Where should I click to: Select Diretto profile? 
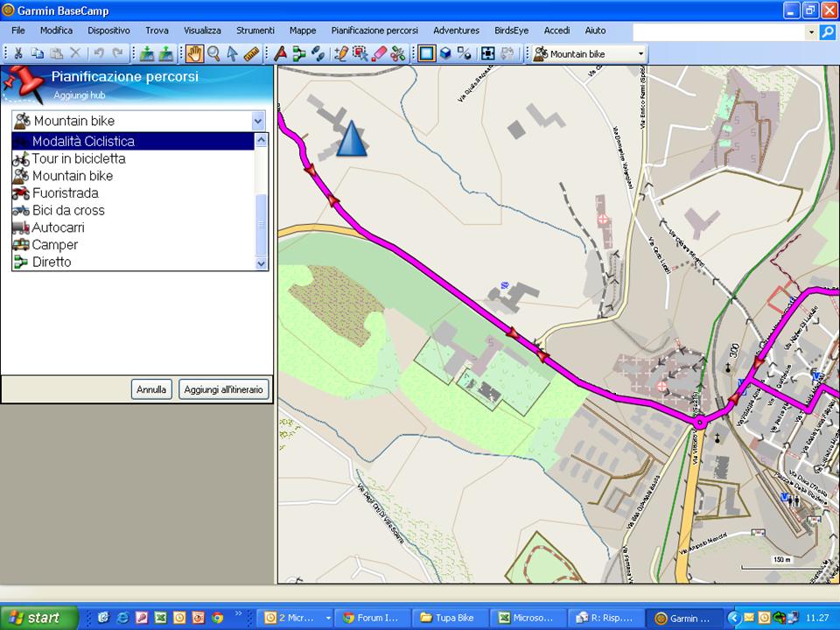[x=133, y=262]
